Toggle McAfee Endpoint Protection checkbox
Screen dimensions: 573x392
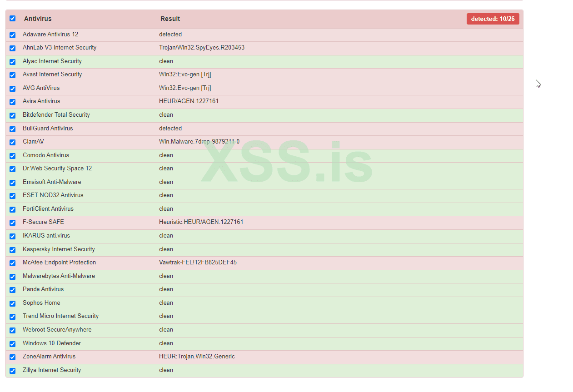13,263
